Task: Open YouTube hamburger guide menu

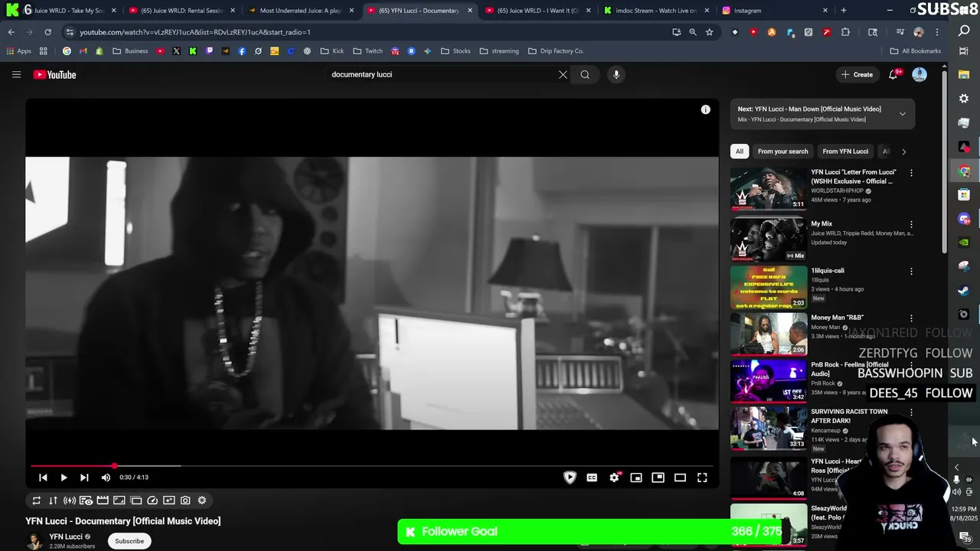Action: 16,74
